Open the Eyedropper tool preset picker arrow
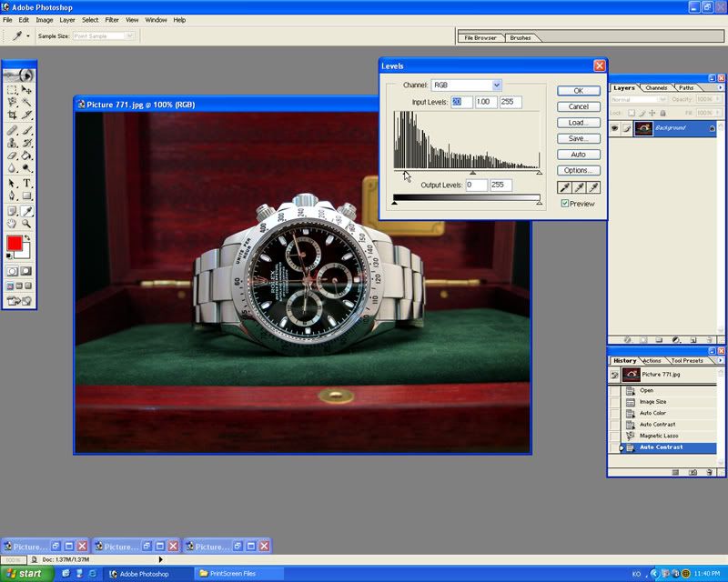The height and width of the screenshot is (582, 728). (x=28, y=35)
